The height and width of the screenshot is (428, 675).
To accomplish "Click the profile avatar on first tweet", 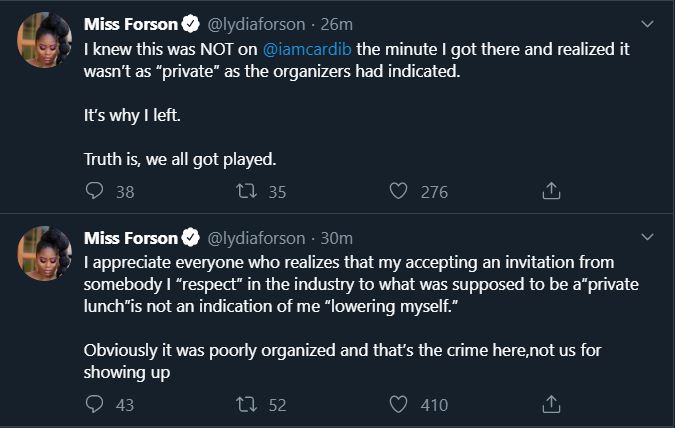I will [x=45, y=40].
